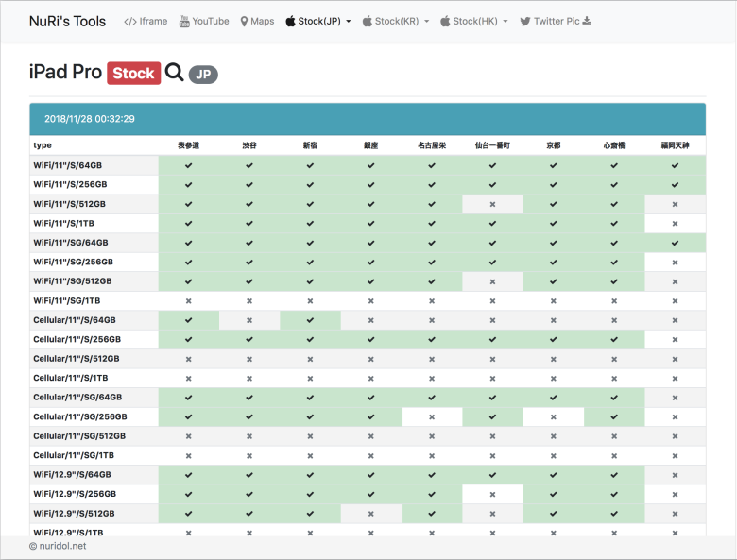Image resolution: width=737 pixels, height=560 pixels.
Task: Select the 銀座 store column header
Action: coord(370,145)
